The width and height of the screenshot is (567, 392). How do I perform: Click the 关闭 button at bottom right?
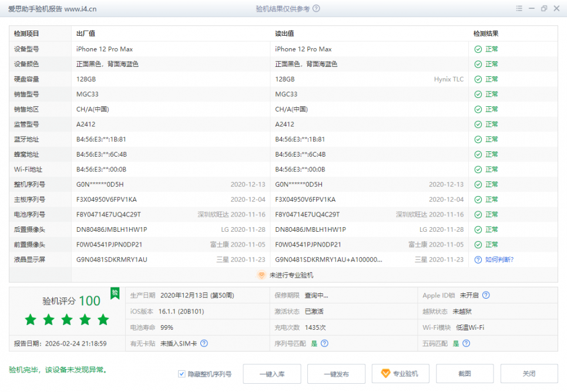(x=529, y=374)
